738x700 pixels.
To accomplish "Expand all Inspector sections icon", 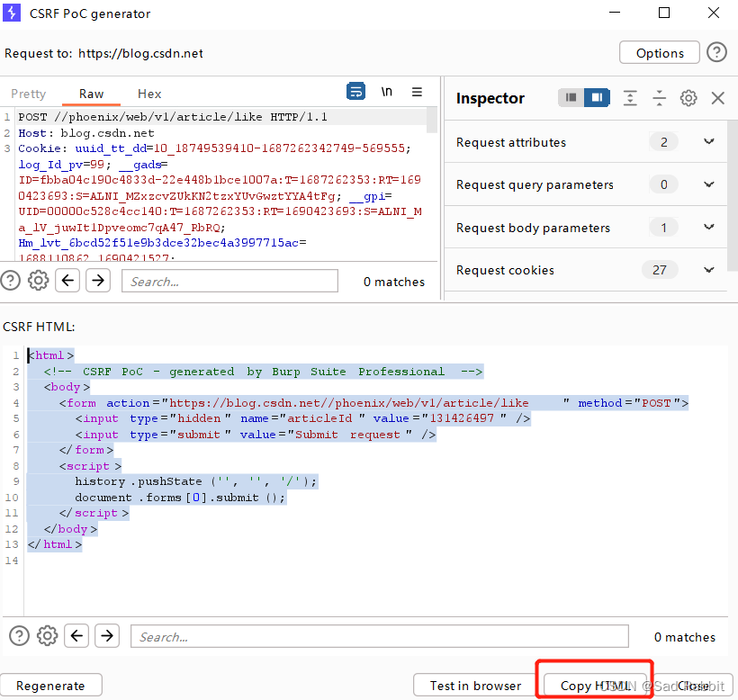I will [x=630, y=98].
